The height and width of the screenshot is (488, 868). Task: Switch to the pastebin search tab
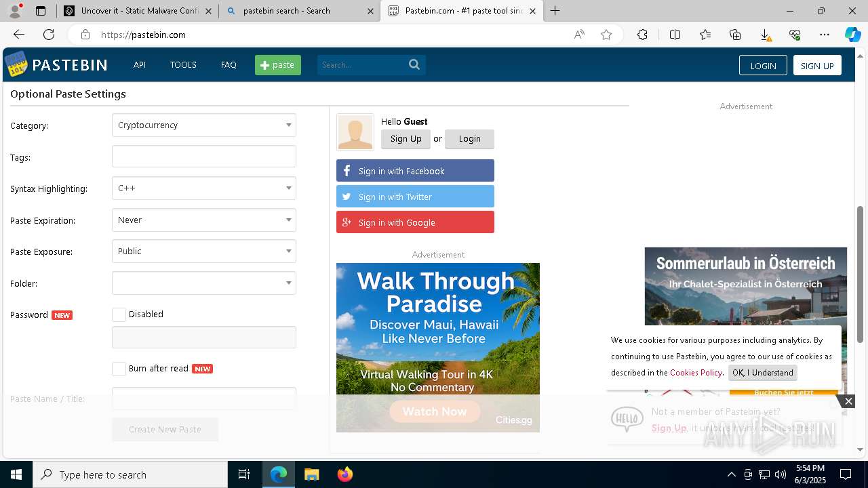(x=300, y=11)
